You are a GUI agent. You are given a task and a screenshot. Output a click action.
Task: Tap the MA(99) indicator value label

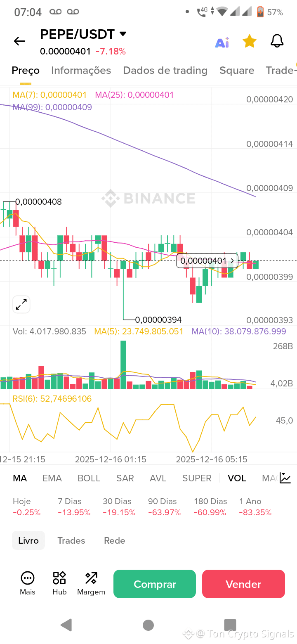pos(52,107)
